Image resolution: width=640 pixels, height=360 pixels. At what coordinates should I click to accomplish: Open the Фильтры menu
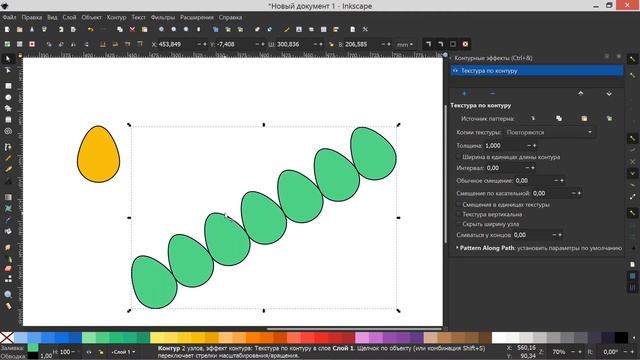pos(162,17)
